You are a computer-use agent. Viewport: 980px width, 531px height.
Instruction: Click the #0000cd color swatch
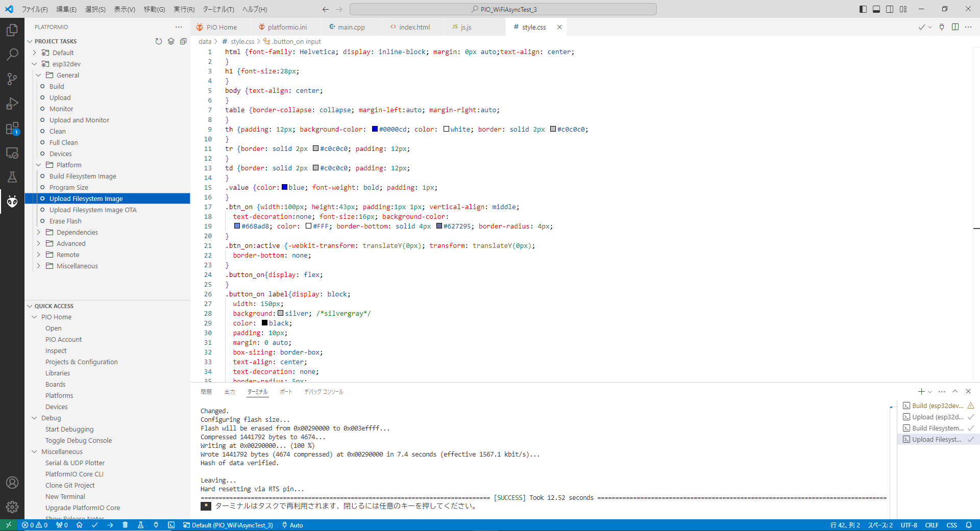coord(375,129)
